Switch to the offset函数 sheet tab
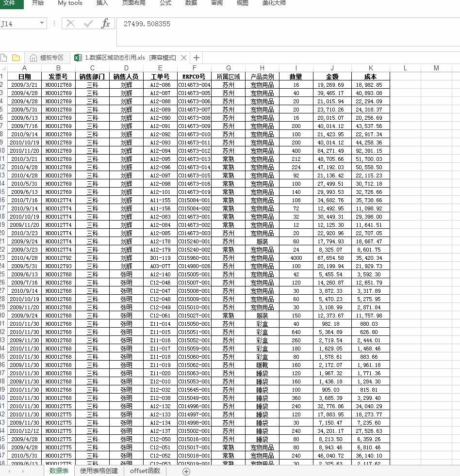The image size is (460, 476). click(x=145, y=471)
